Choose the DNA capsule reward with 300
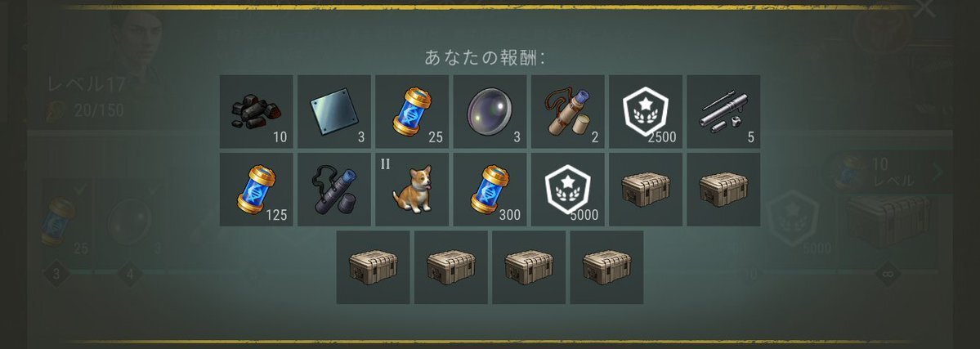The image size is (980, 349). pos(490,190)
